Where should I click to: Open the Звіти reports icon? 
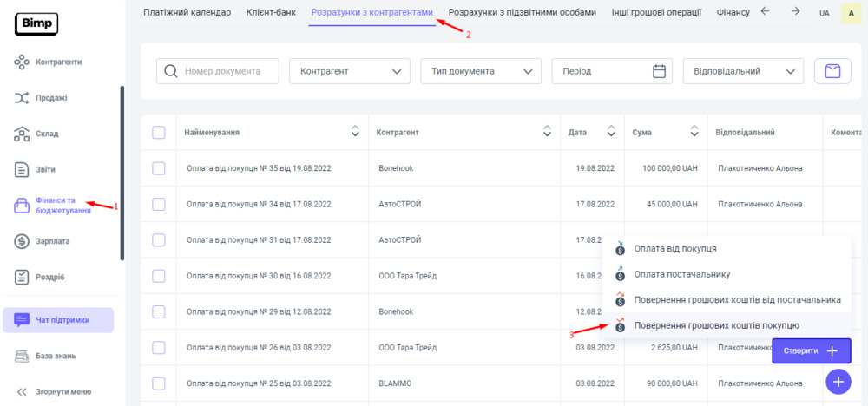click(x=23, y=169)
